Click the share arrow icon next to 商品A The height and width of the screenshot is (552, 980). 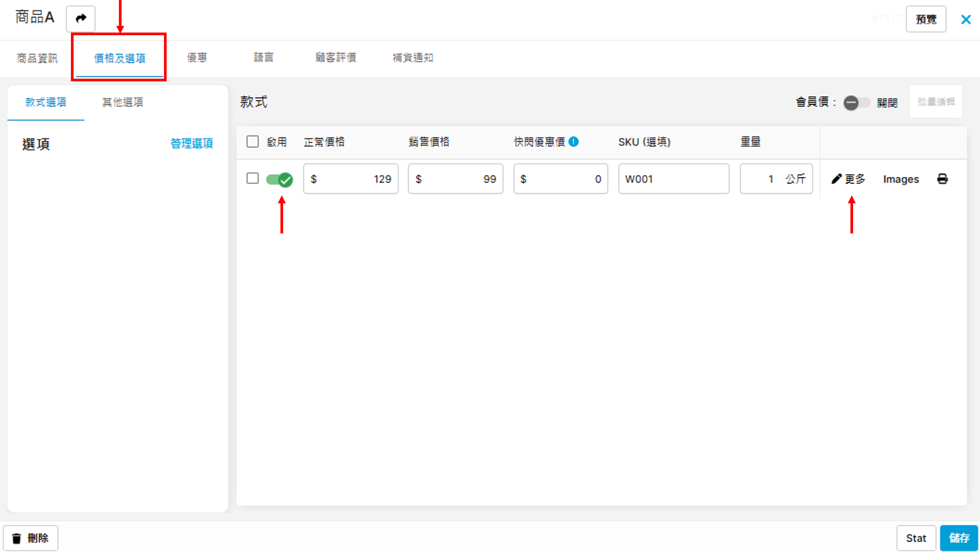tap(81, 19)
